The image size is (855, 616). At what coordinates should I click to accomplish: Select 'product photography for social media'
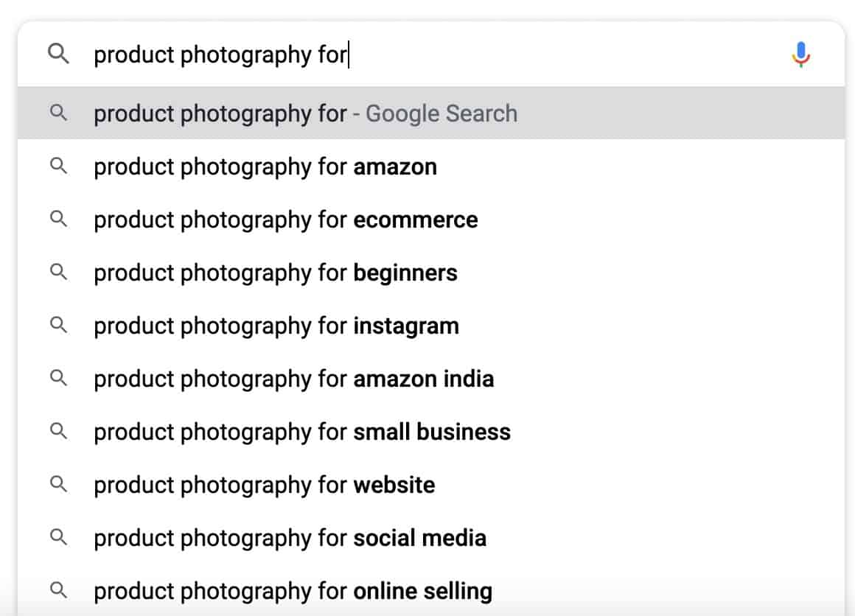290,538
